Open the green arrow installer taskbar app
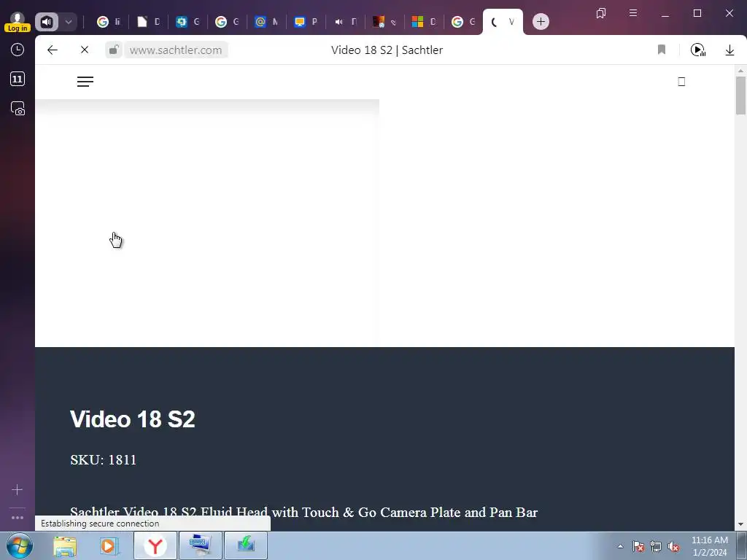Viewport: 747px width, 560px height. click(246, 545)
